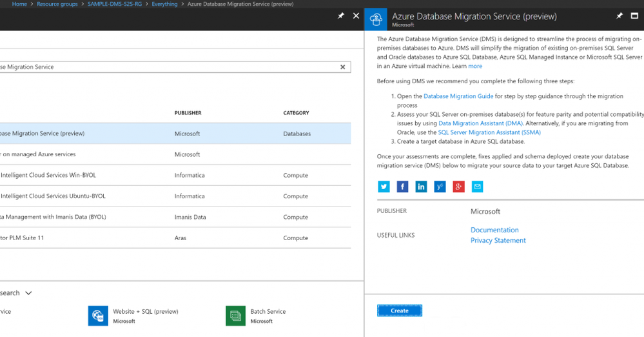This screenshot has height=337, width=644.
Task: Select Intelligent Cloud Services Ubuntu-BYOL row
Action: 175,196
